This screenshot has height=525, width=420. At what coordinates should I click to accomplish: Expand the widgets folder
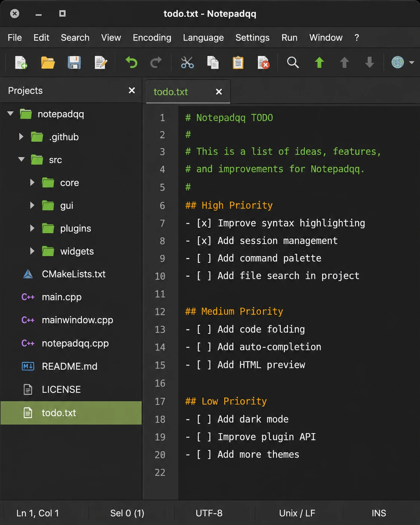click(x=32, y=251)
